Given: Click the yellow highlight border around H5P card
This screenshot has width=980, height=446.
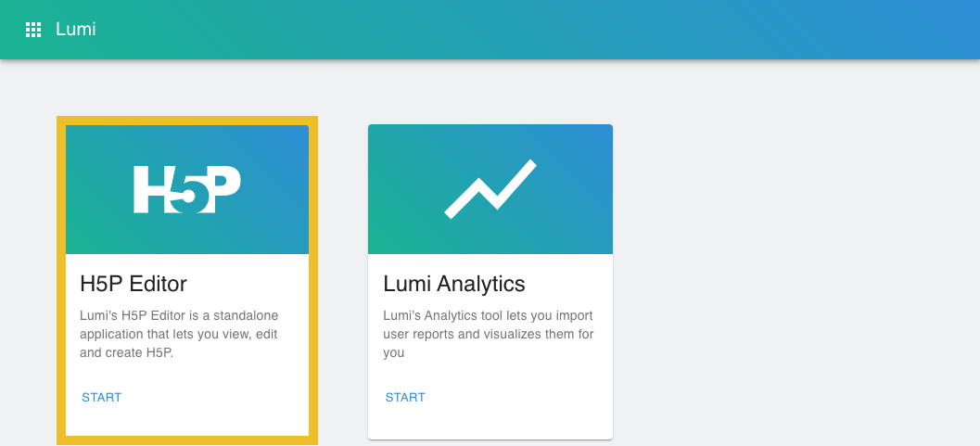Looking at the screenshot, I should (x=61, y=278).
